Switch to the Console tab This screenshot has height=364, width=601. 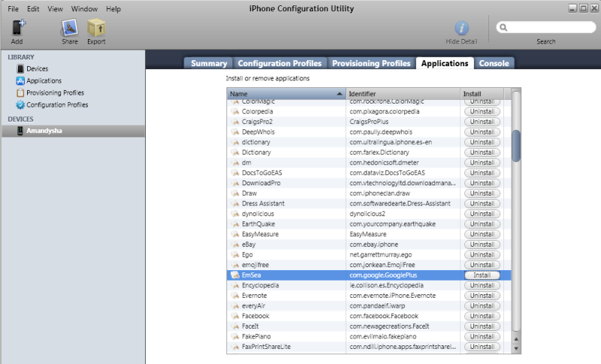click(x=494, y=63)
